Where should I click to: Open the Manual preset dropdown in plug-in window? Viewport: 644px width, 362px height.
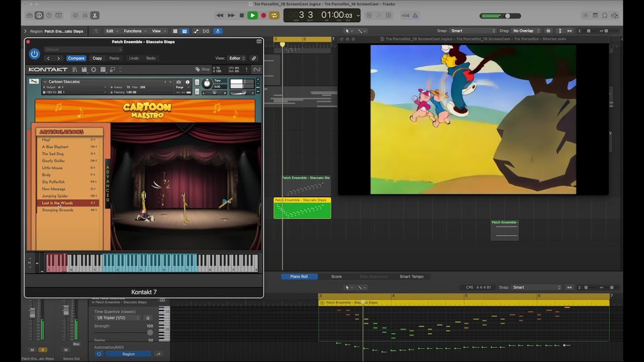(x=83, y=49)
